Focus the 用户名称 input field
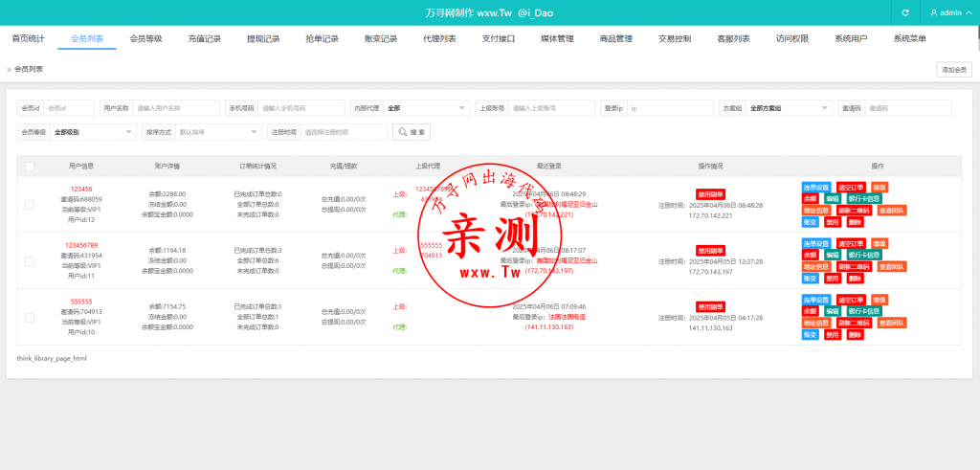Screen dimensions: 980x470 [x=176, y=108]
